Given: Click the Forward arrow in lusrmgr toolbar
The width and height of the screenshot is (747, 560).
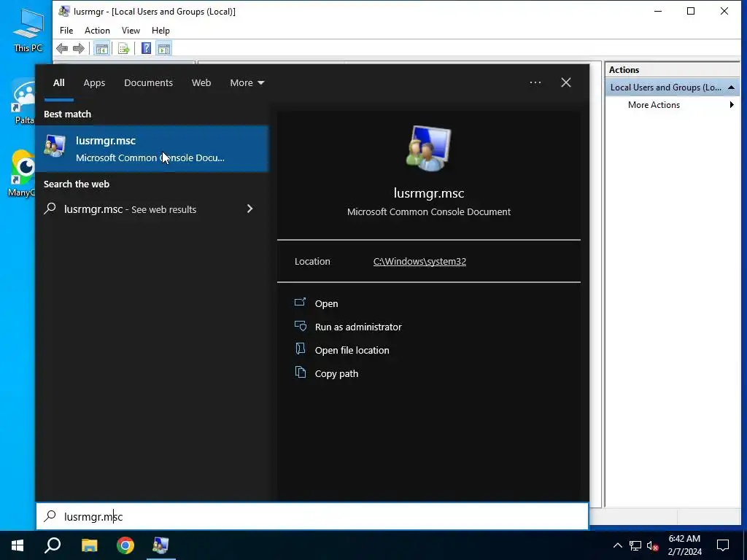Looking at the screenshot, I should coord(79,48).
